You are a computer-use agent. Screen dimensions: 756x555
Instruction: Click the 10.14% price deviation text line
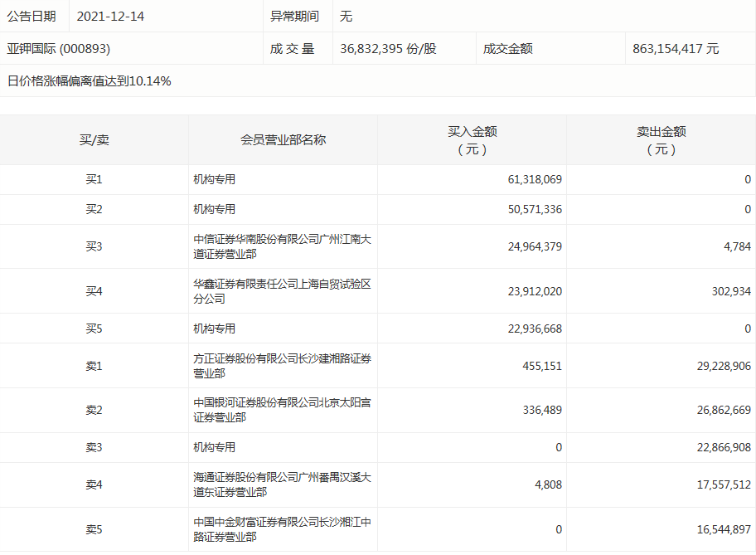coord(89,81)
